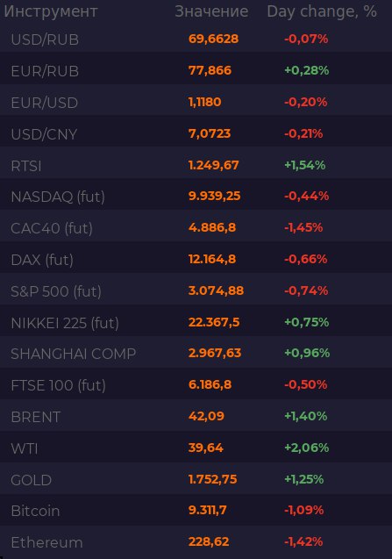Click the Ethereum value 228,62
This screenshot has width=392, height=559.
(209, 542)
